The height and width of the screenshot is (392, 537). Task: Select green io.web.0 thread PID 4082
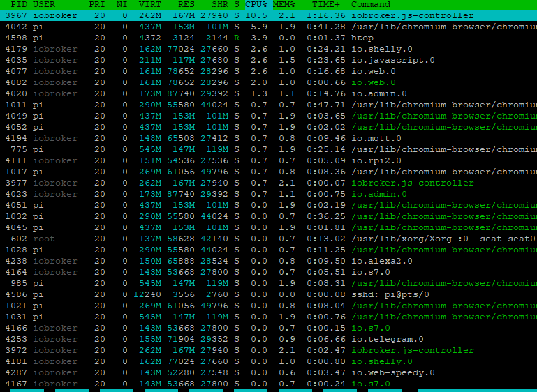pyautogui.click(x=268, y=82)
